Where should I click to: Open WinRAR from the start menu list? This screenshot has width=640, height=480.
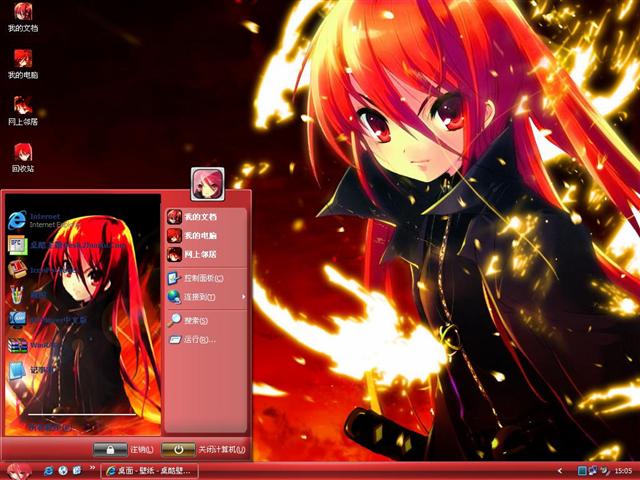point(35,345)
